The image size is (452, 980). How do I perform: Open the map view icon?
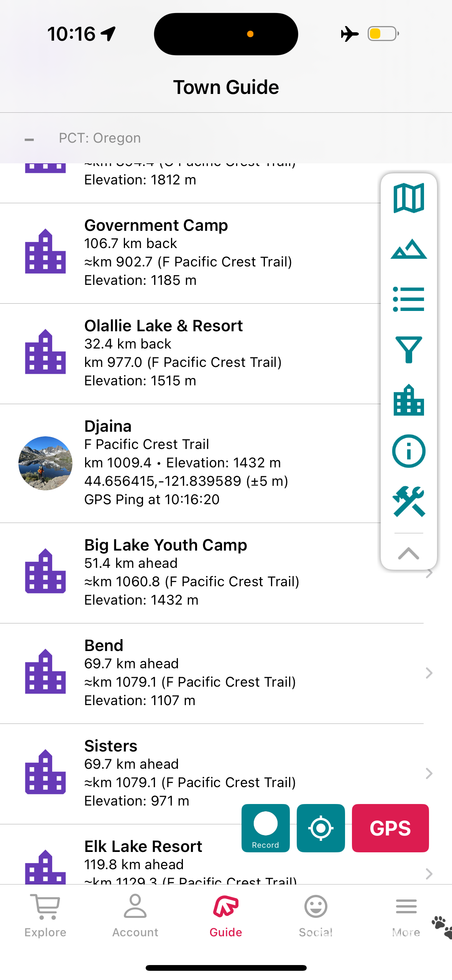408,198
